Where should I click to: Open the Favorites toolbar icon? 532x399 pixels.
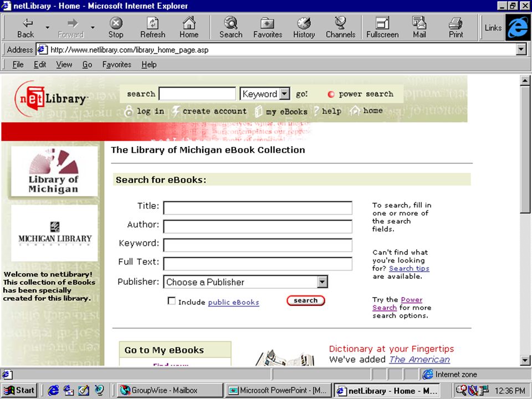point(268,28)
